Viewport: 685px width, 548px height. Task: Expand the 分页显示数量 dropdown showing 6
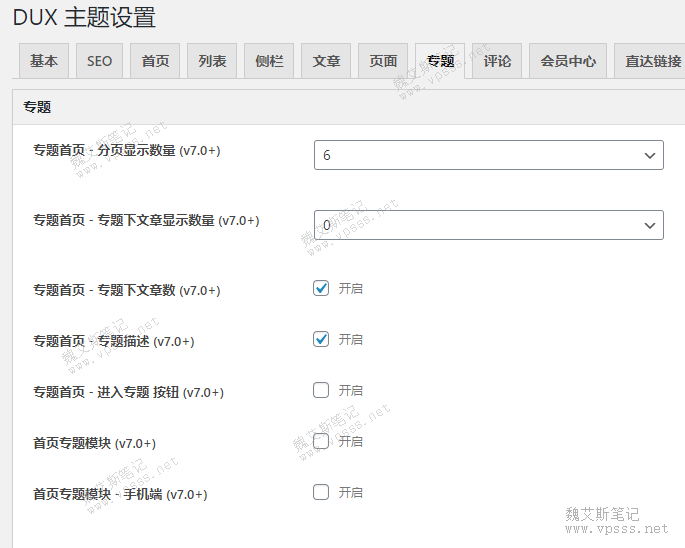[489, 155]
